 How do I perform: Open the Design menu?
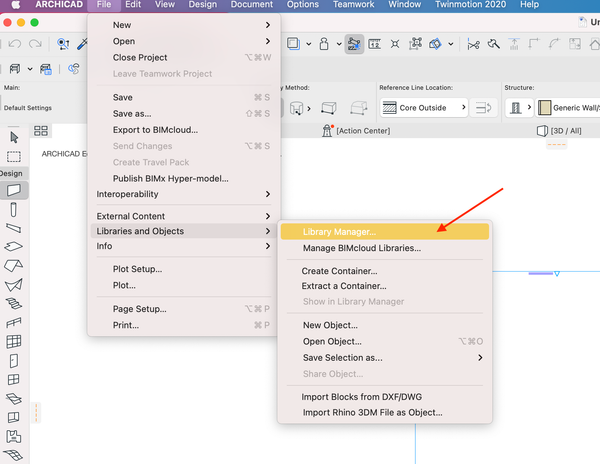[202, 5]
